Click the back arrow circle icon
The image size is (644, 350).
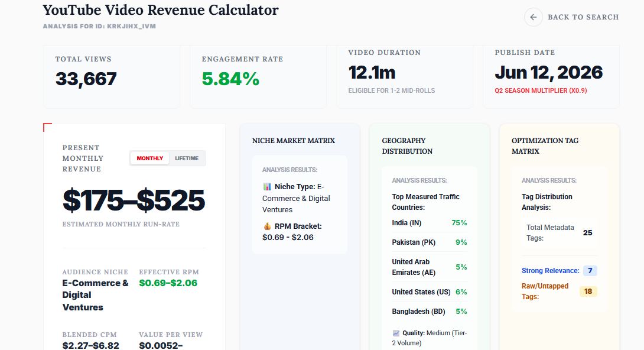tap(533, 17)
